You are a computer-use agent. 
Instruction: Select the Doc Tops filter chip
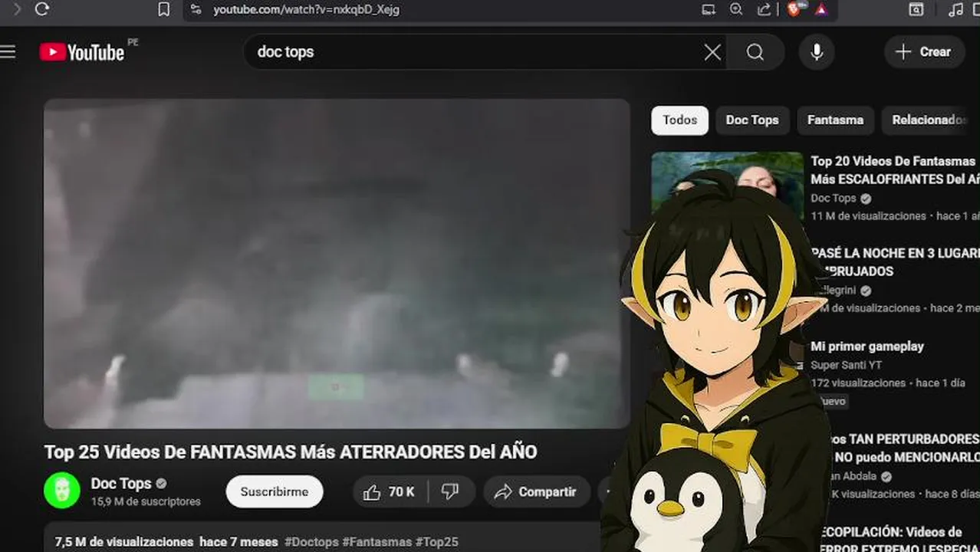coord(752,120)
